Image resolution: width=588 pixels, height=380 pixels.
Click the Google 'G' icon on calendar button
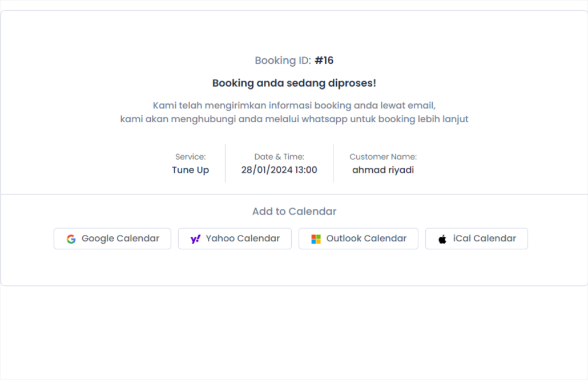pos(71,238)
